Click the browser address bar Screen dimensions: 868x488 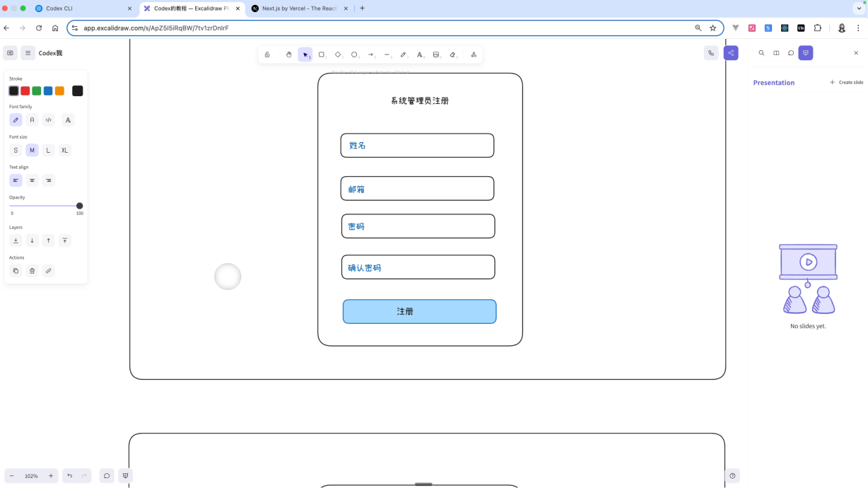pos(382,28)
